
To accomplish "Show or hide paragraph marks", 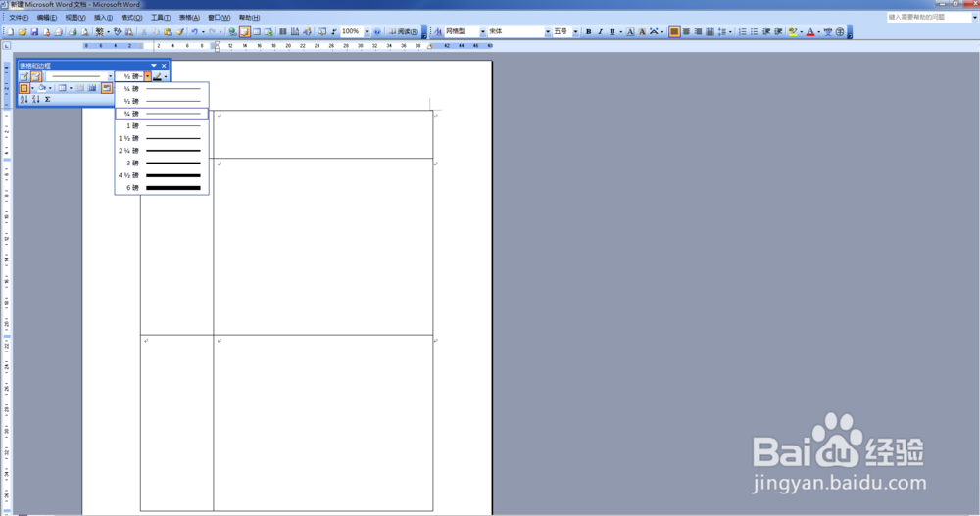I will point(334,31).
